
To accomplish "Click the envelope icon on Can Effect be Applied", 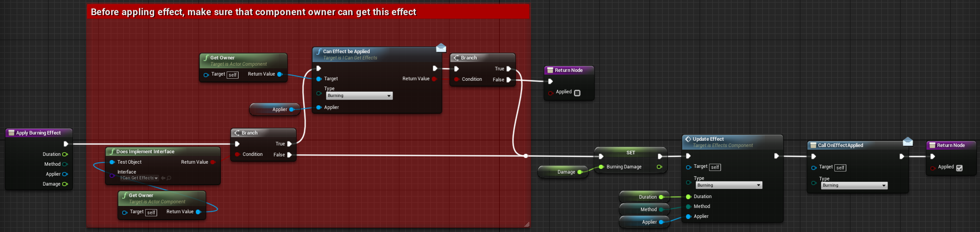I will 441,48.
